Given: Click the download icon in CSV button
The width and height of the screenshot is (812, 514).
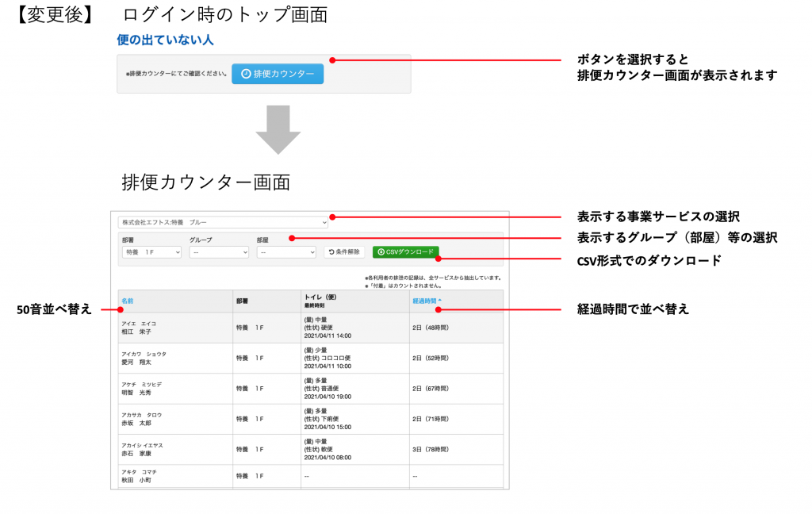Looking at the screenshot, I should (x=381, y=252).
